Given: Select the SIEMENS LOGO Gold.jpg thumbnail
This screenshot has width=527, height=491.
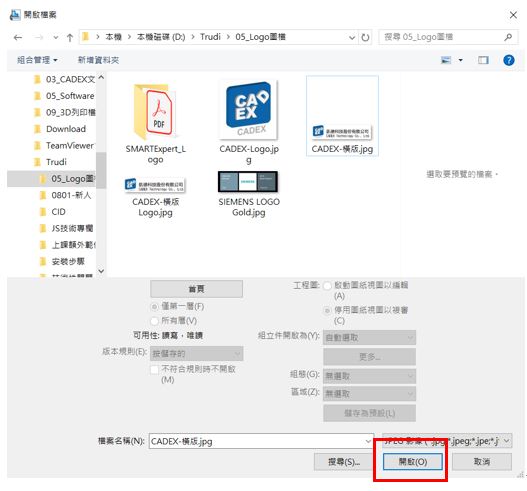Looking at the screenshot, I should [x=249, y=195].
